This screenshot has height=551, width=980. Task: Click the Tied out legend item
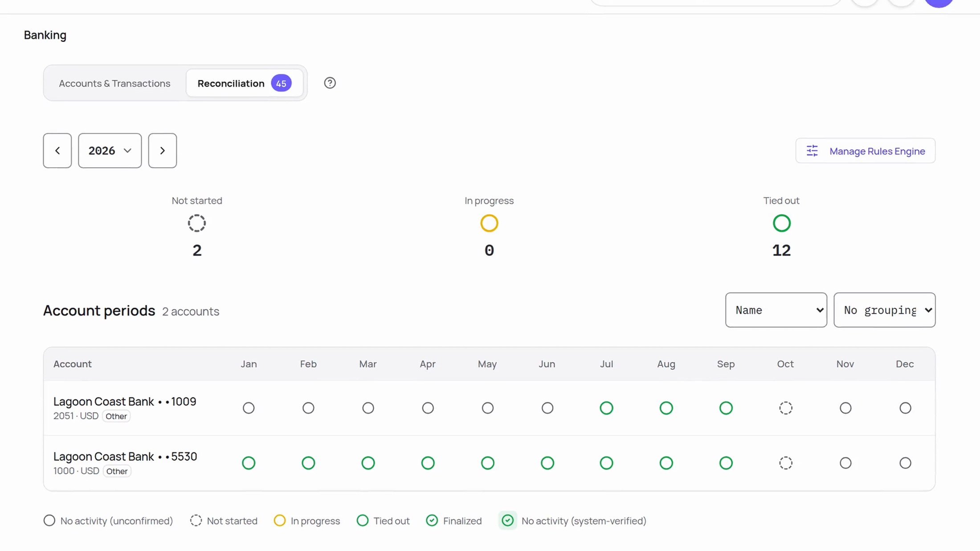pos(383,521)
